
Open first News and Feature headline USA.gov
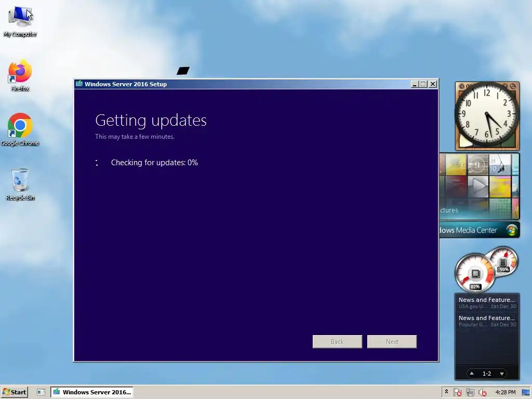487,303
